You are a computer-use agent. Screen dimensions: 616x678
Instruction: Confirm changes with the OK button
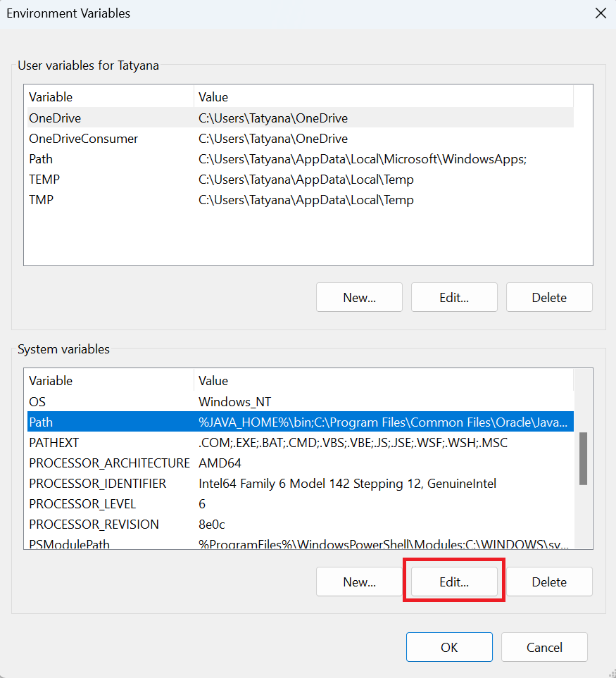449,647
